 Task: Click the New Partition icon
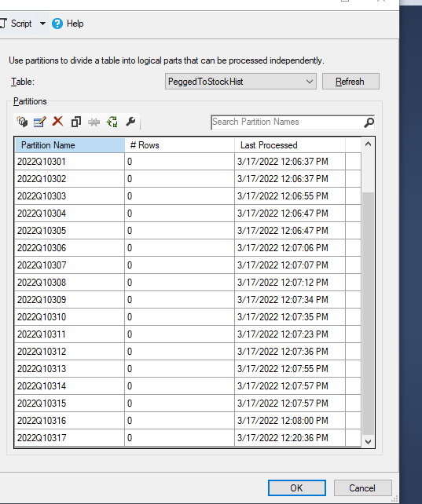22,122
